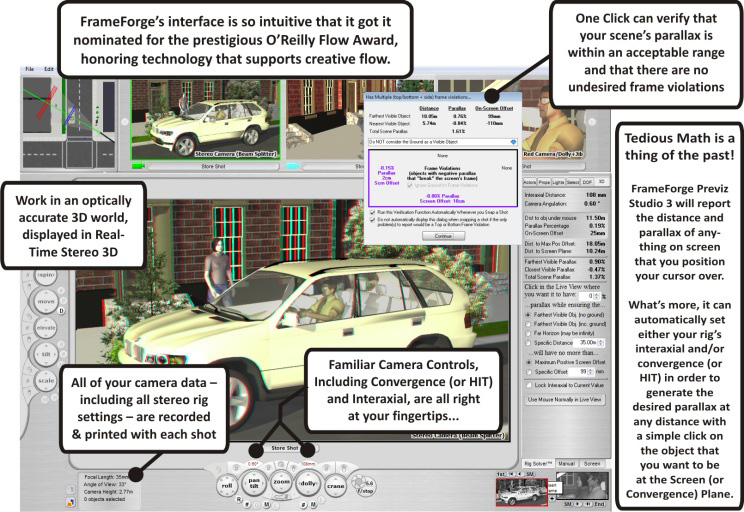Click the zoom camera dial

tap(281, 482)
